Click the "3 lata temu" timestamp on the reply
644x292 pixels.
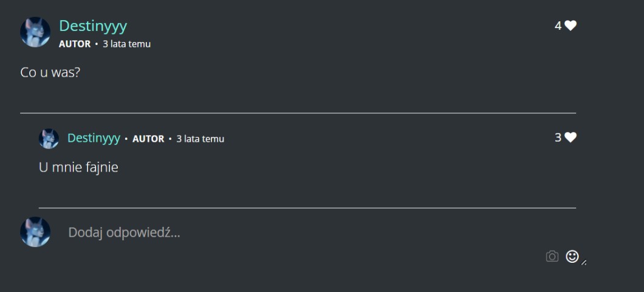[200, 139]
